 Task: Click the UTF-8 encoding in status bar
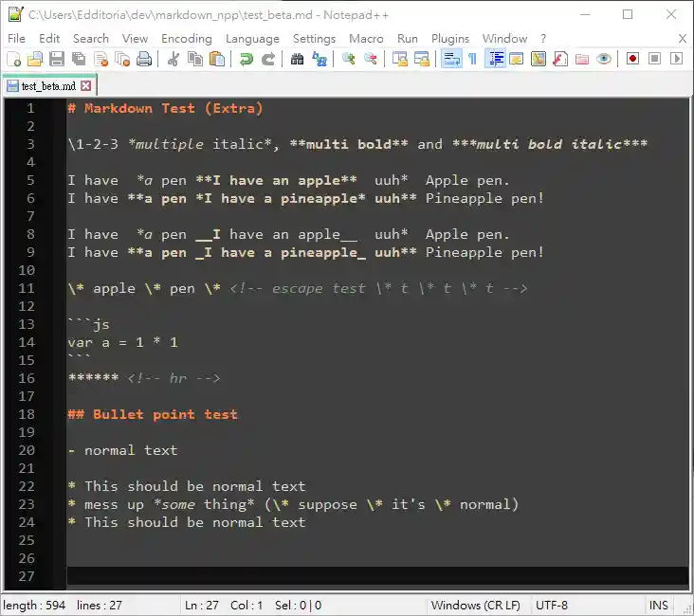coord(552,605)
